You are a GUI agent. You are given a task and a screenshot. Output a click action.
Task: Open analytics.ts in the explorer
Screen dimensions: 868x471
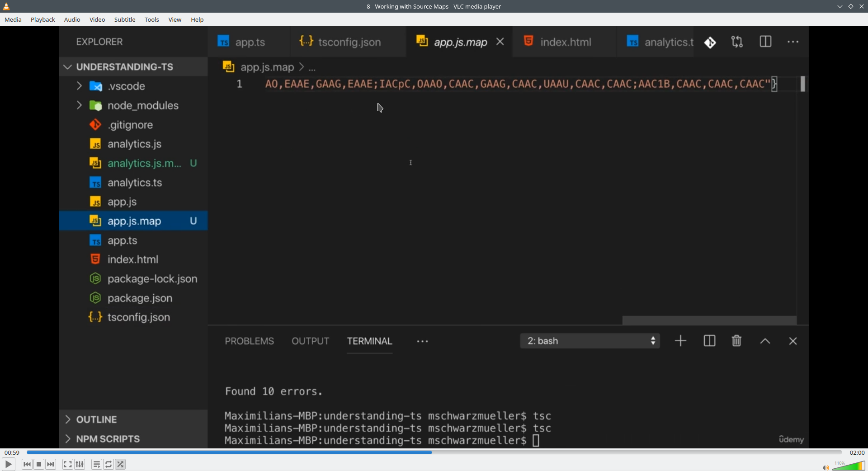coord(133,183)
